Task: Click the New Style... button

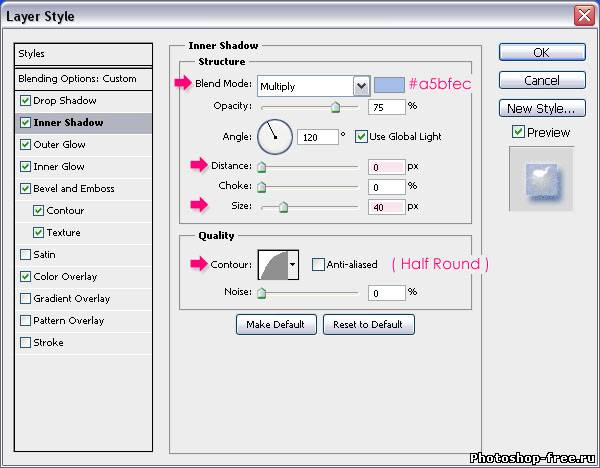Action: [541, 108]
